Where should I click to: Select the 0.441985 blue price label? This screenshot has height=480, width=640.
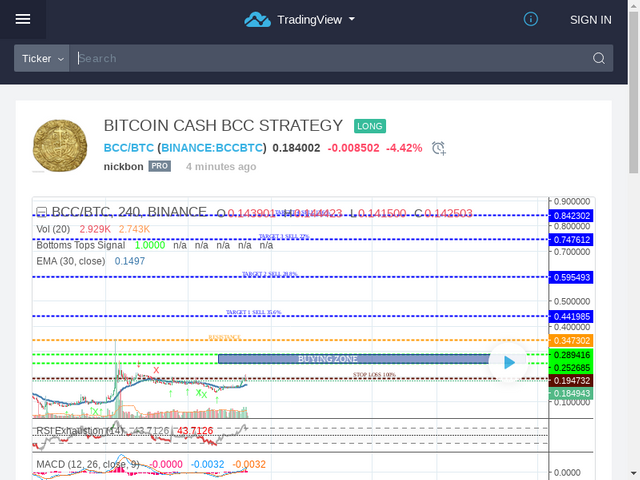click(x=571, y=316)
